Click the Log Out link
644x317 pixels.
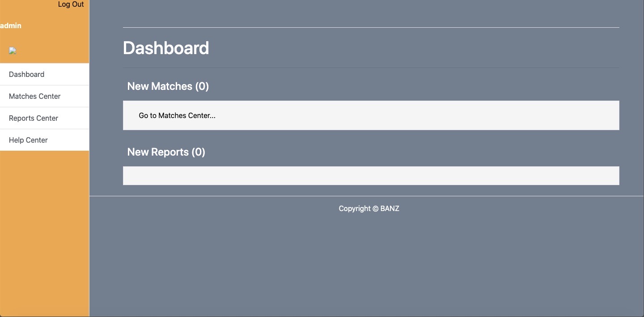pyautogui.click(x=71, y=4)
